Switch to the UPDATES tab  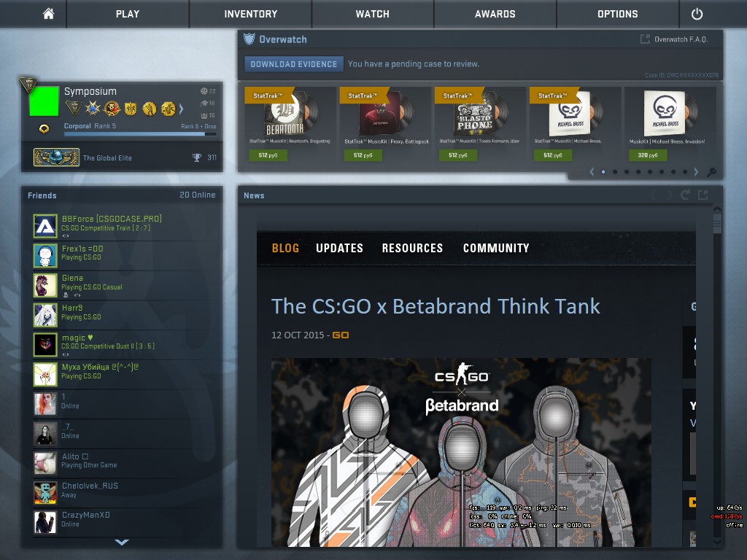(x=339, y=248)
